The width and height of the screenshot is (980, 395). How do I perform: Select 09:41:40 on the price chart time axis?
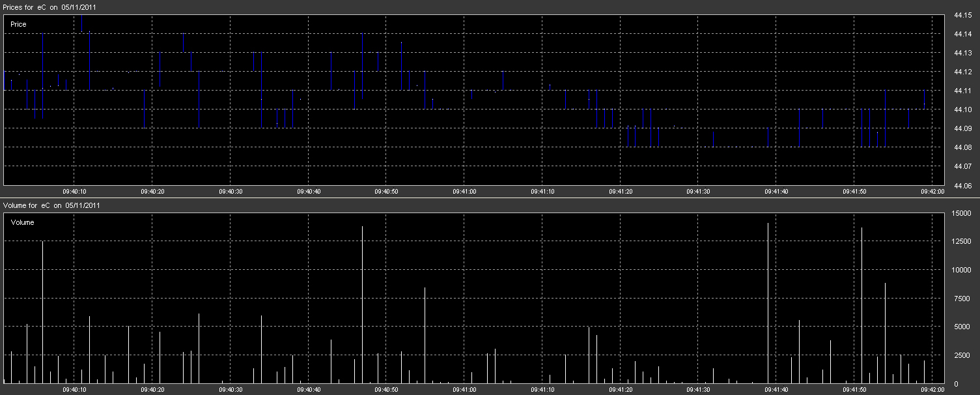pyautogui.click(x=777, y=192)
